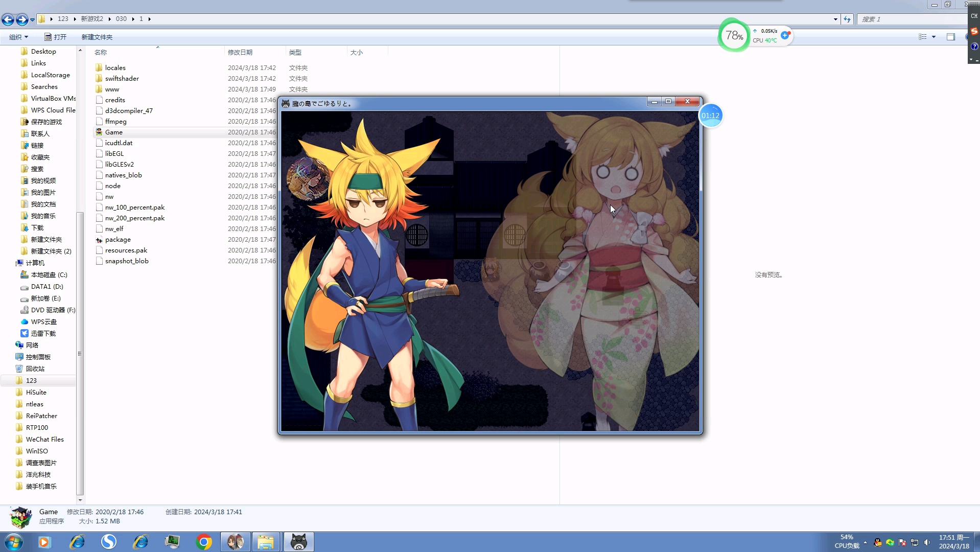Open 下载 in the navigation tree

pyautogui.click(x=37, y=228)
